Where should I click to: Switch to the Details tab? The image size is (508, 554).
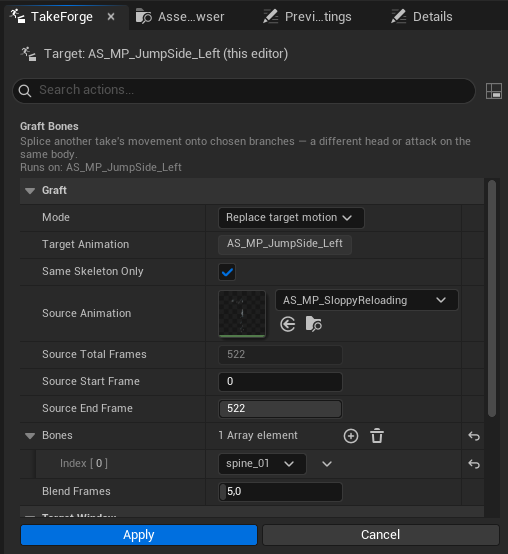pyautogui.click(x=422, y=17)
